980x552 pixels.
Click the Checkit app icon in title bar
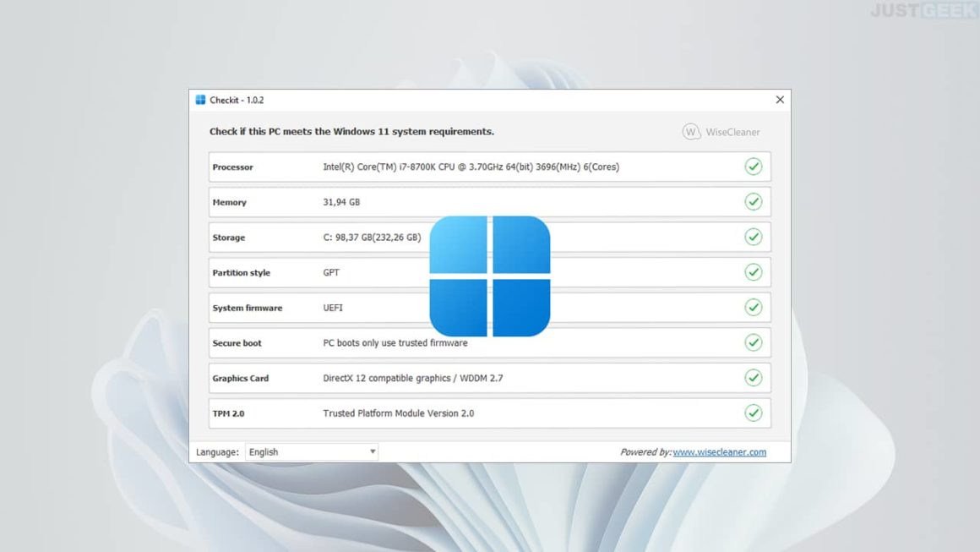tap(200, 100)
